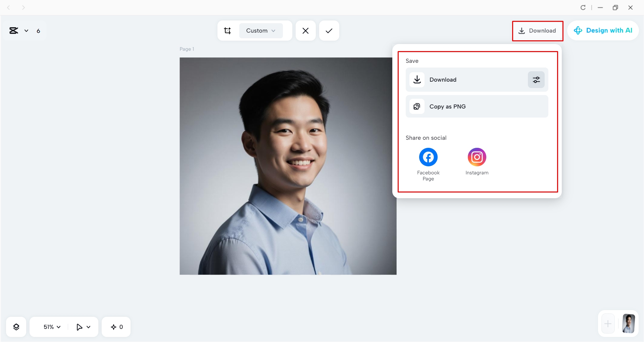The width and height of the screenshot is (644, 342).
Task: Confirm the crop with the checkmark
Action: [329, 31]
